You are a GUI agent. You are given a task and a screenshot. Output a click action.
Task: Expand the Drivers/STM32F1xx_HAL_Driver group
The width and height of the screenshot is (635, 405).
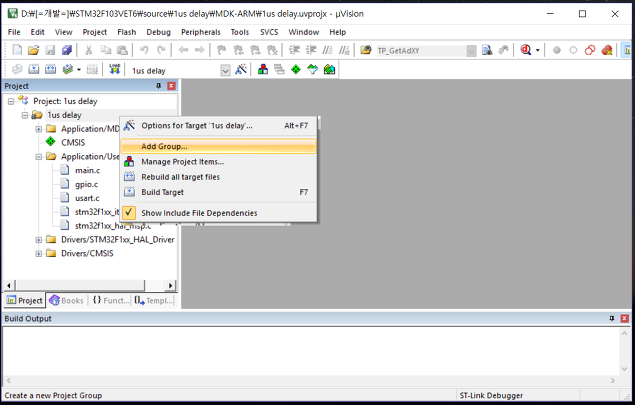click(x=38, y=240)
